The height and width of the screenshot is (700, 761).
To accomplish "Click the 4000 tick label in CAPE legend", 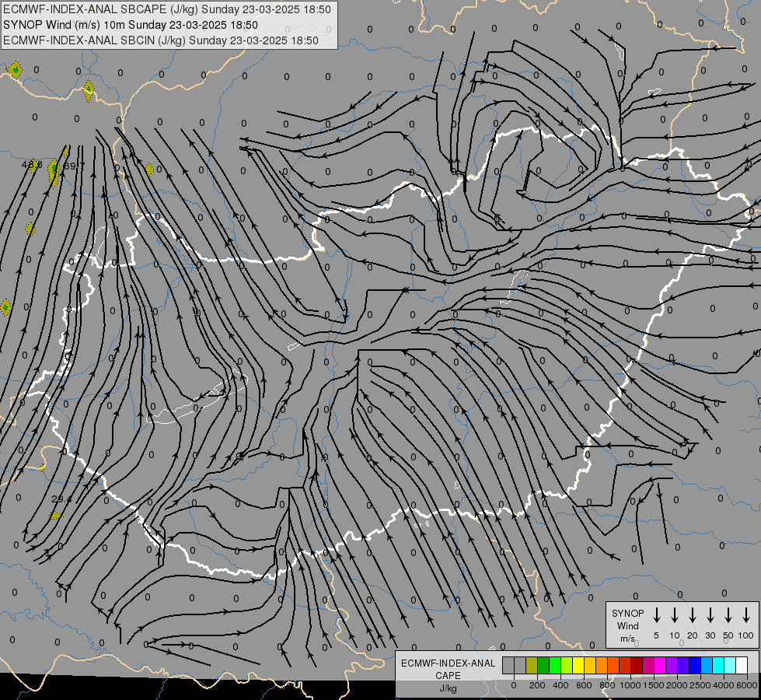I will pos(723,685).
